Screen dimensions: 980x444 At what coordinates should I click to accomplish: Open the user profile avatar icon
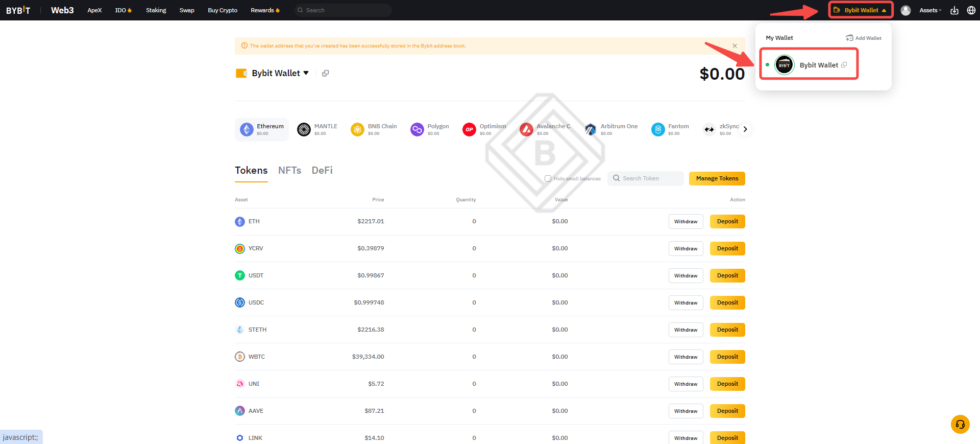905,10
